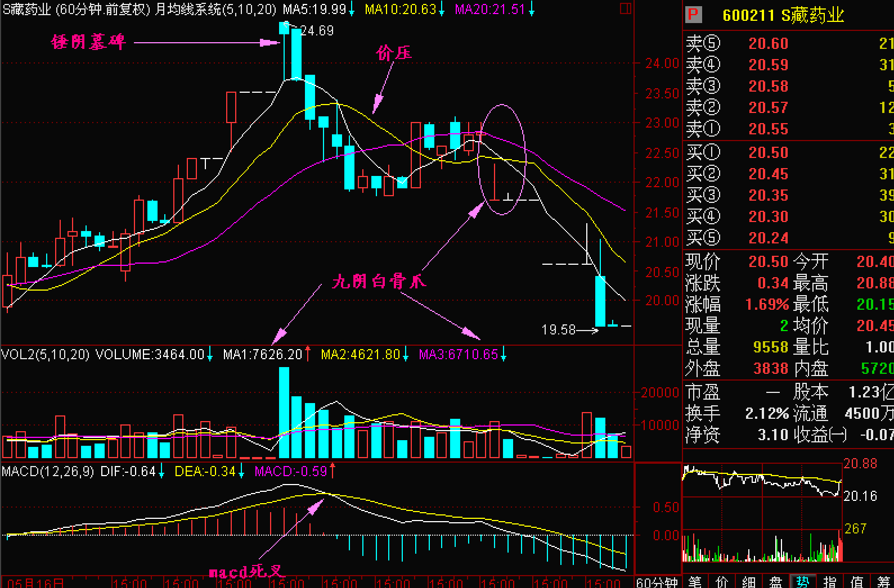Image resolution: width=894 pixels, height=588 pixels.
Task: Click the MACD up-arrow indicator
Action: pos(333,471)
